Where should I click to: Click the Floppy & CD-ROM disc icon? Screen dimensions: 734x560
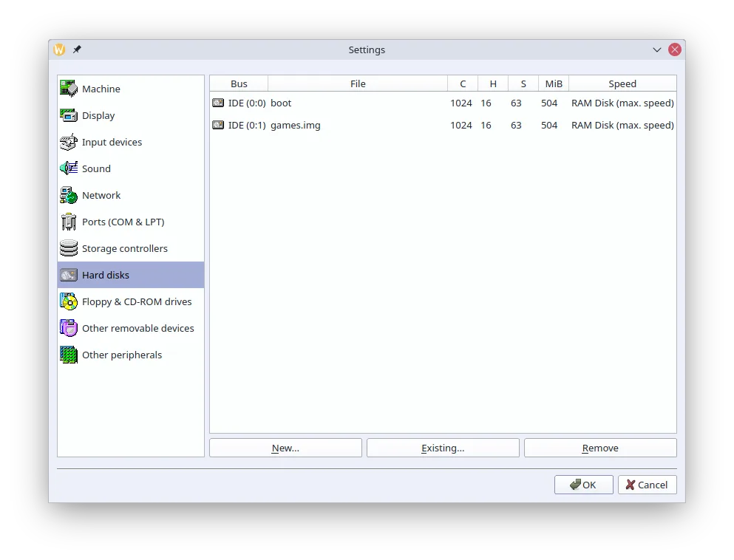(x=69, y=301)
